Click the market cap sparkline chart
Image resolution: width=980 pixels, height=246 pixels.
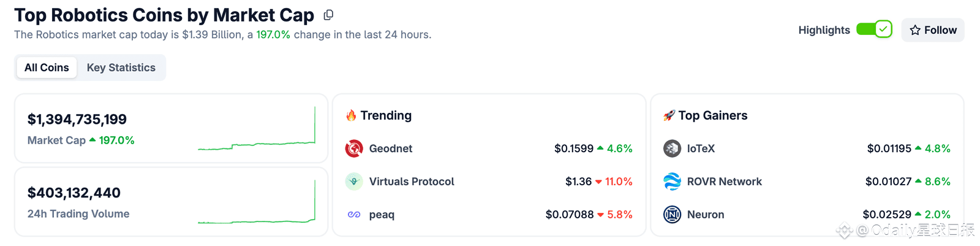pyautogui.click(x=257, y=130)
